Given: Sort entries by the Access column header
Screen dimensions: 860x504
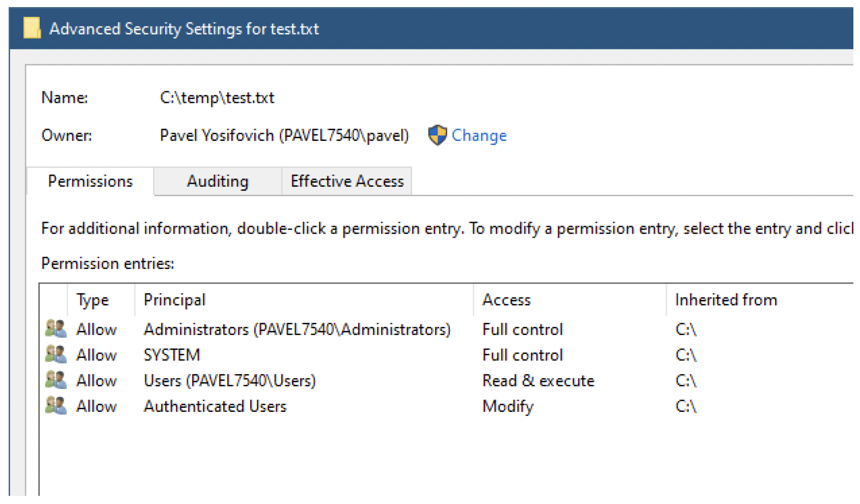Looking at the screenshot, I should [570, 300].
